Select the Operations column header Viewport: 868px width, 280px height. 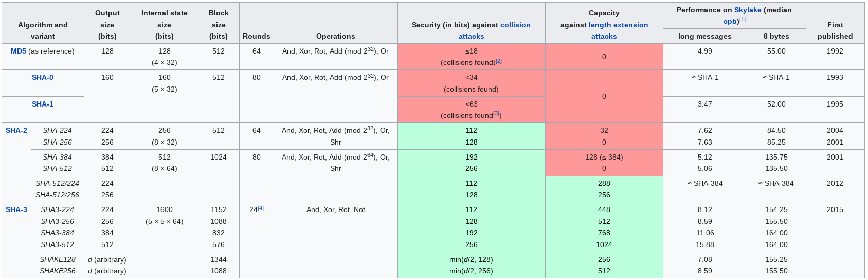pyautogui.click(x=335, y=36)
